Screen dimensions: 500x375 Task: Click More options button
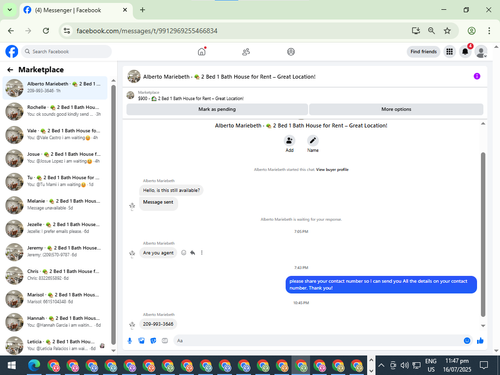(396, 109)
